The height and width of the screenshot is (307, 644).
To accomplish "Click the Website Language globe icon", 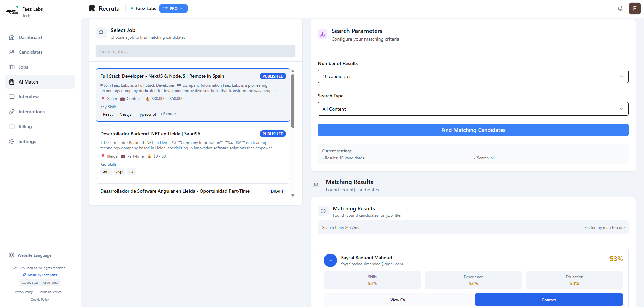I will [x=12, y=255].
